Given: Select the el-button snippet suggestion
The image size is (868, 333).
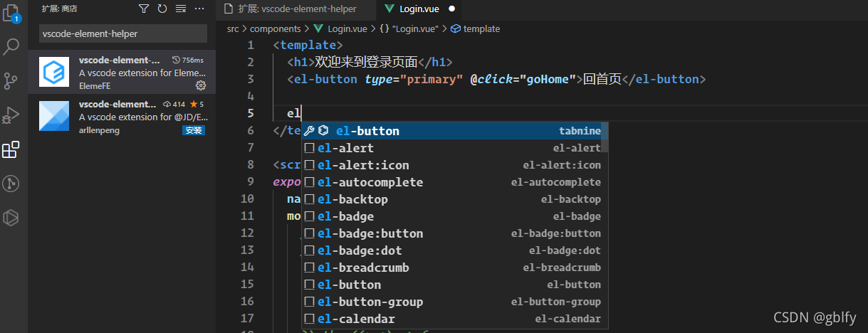Looking at the screenshot, I should click(455, 285).
